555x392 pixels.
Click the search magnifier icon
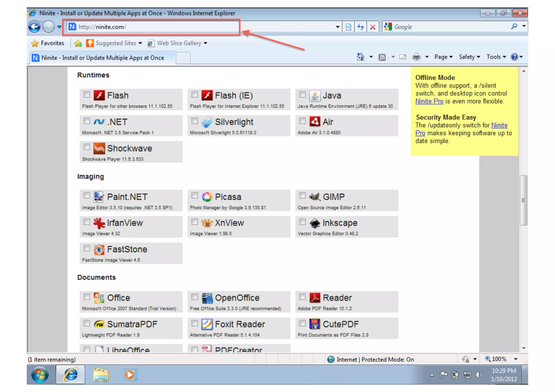pos(514,27)
